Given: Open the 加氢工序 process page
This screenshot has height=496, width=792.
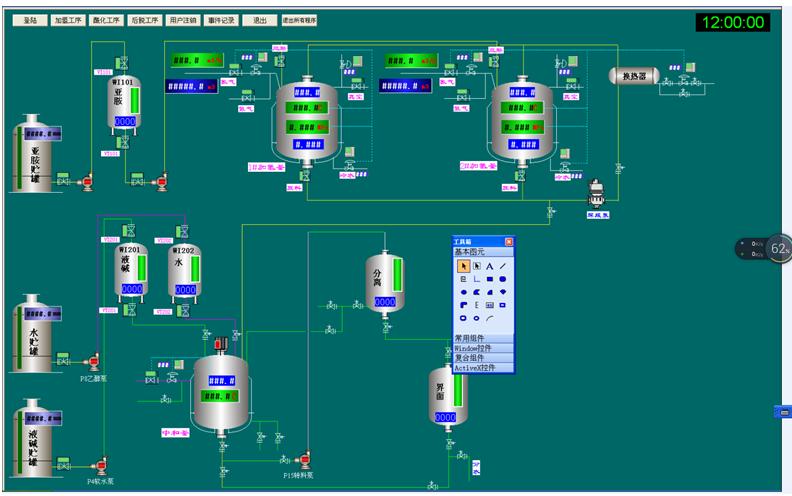Looking at the screenshot, I should coord(67,19).
